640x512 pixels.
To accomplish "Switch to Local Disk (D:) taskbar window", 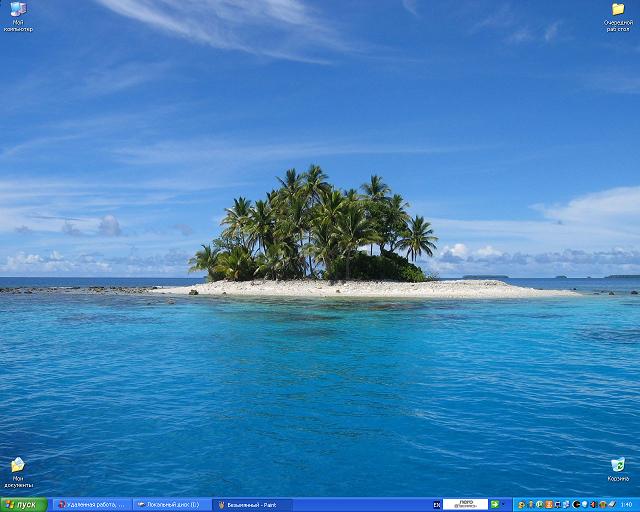I will [172, 505].
